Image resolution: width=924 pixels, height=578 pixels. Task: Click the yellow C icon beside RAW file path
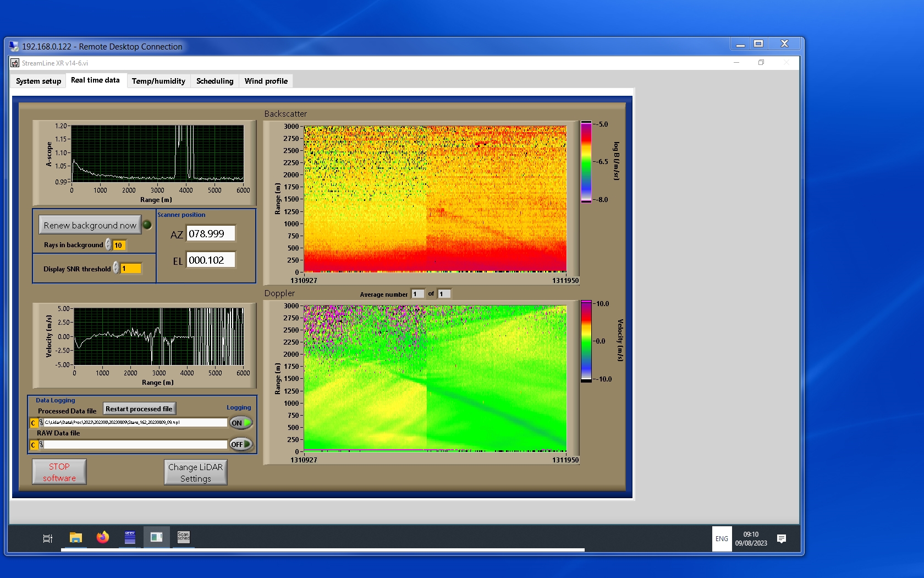click(34, 445)
